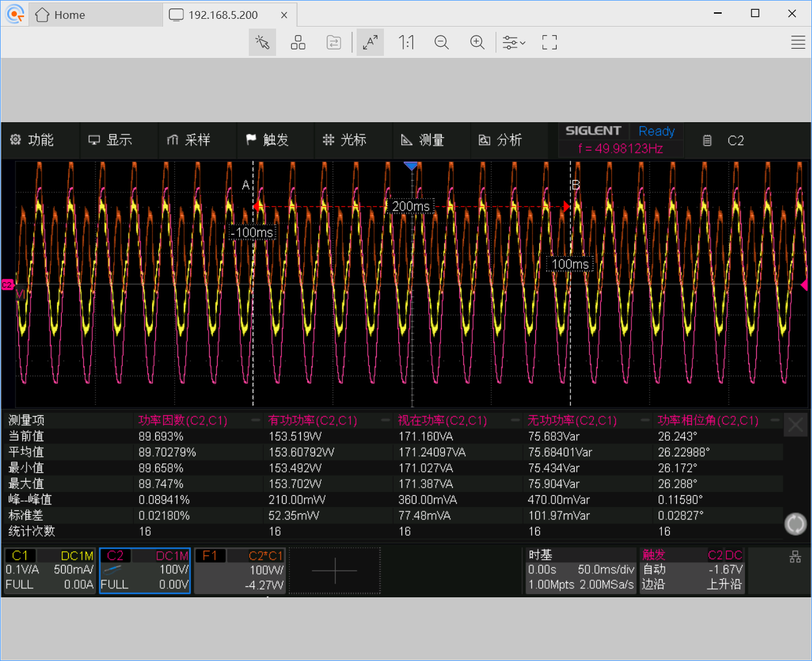Expand the sliders settings dropdown
812x661 pixels.
(x=514, y=43)
